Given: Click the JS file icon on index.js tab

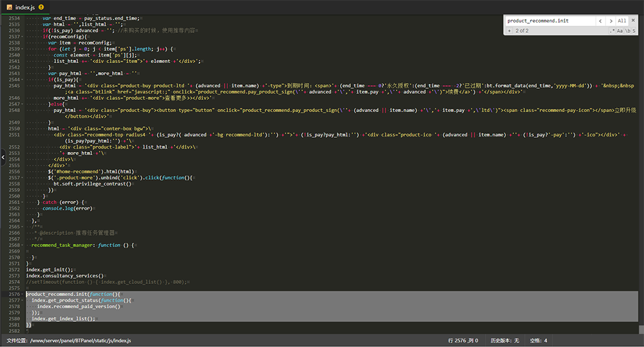Looking at the screenshot, I should point(9,7).
